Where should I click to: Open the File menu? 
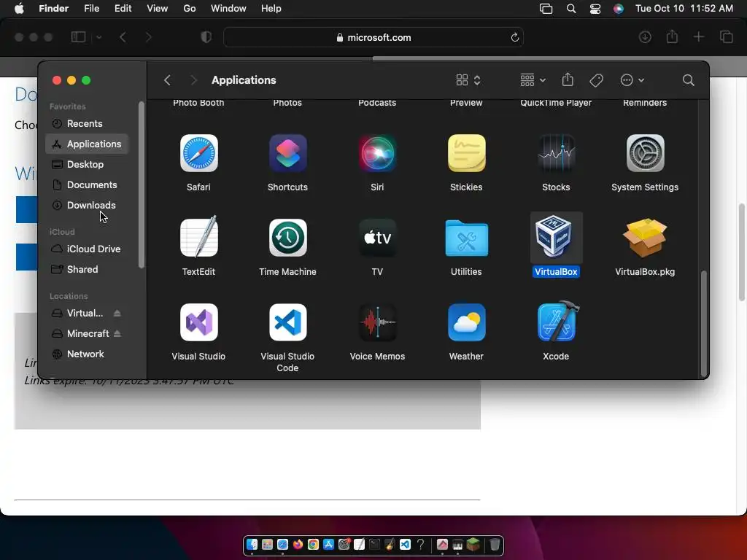91,9
